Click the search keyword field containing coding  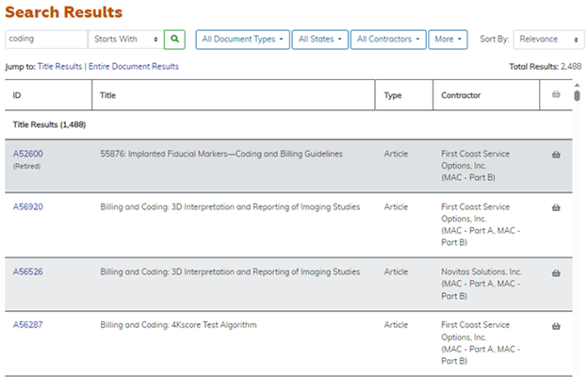46,40
